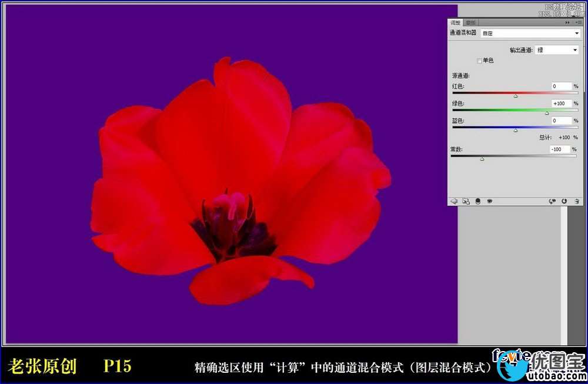Click the 蓝色 slider handle
Viewport: 588px width, 384px height.
(x=516, y=131)
